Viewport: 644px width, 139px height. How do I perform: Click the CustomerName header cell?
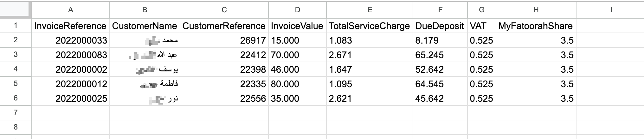[145, 26]
